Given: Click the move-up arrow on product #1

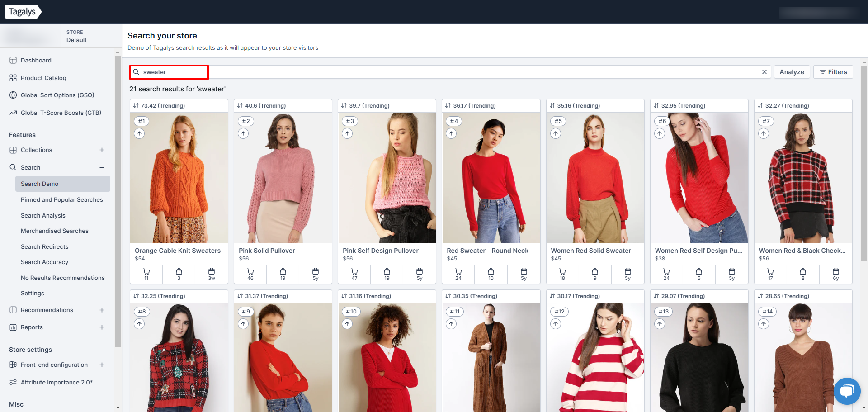Looking at the screenshot, I should point(139,133).
